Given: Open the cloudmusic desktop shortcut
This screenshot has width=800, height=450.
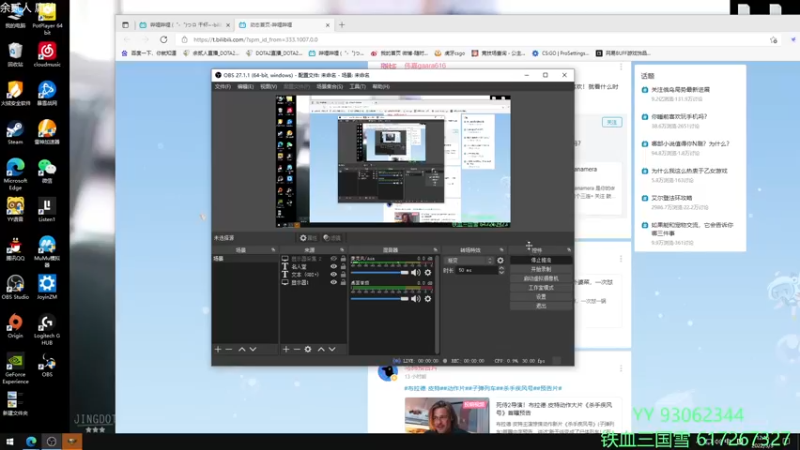Looking at the screenshot, I should coord(47,55).
